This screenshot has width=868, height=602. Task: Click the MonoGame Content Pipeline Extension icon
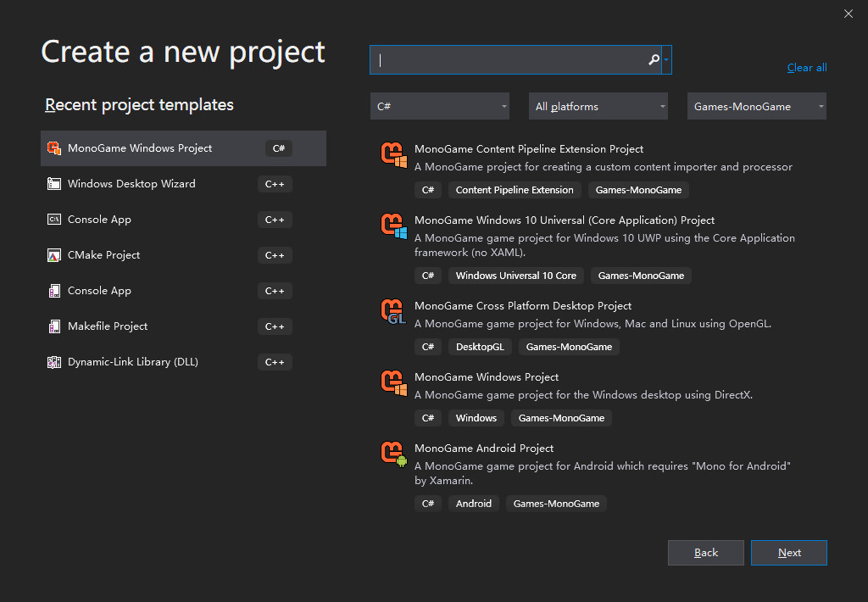(x=394, y=155)
